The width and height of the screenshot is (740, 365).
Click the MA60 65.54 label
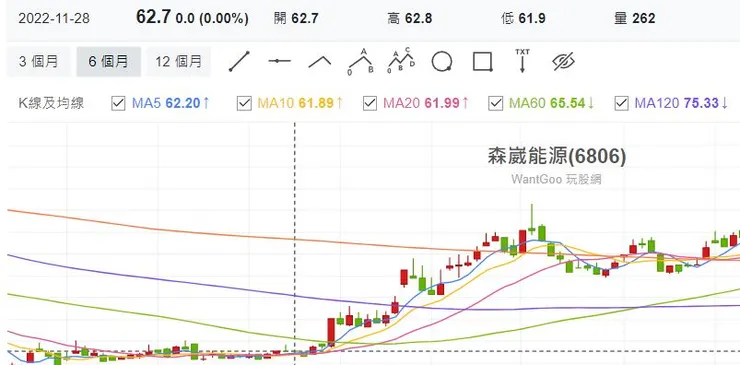pyautogui.click(x=552, y=103)
